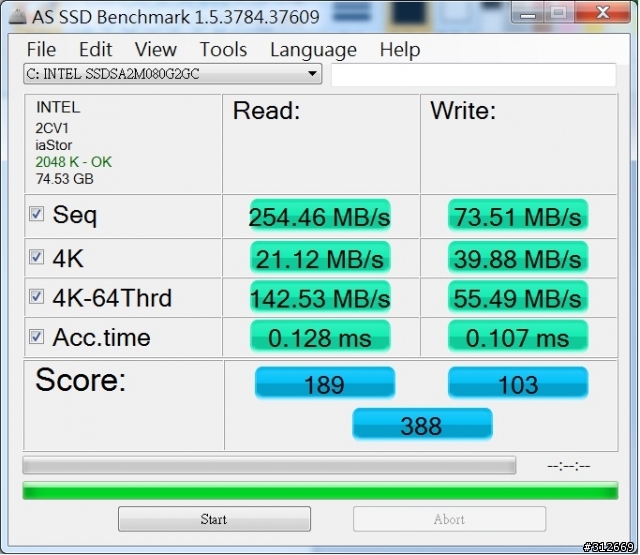The width and height of the screenshot is (640, 555).
Task: Click the read score 189
Action: (325, 383)
